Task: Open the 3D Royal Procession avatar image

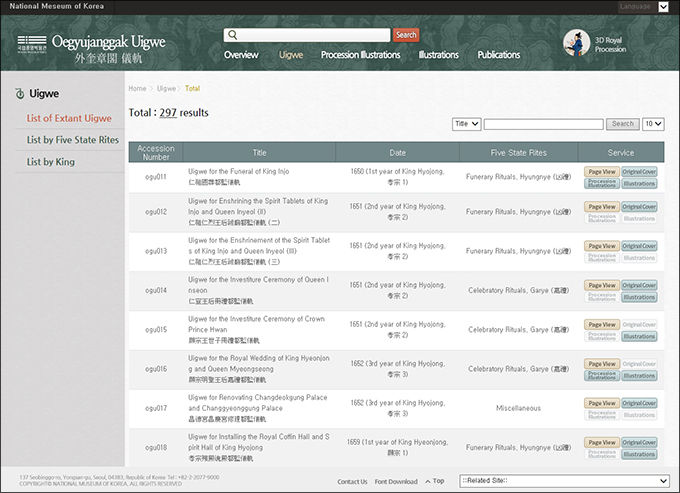Action: pyautogui.click(x=576, y=43)
